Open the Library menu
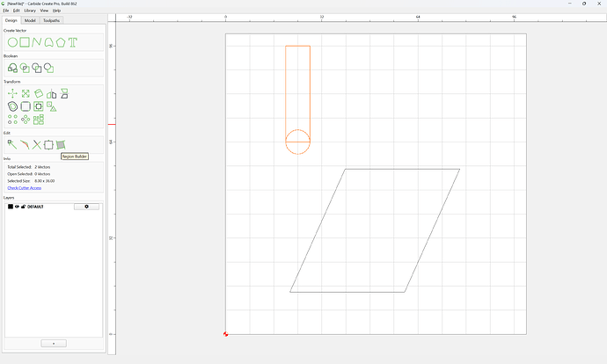The width and height of the screenshot is (607, 364). pos(30,11)
